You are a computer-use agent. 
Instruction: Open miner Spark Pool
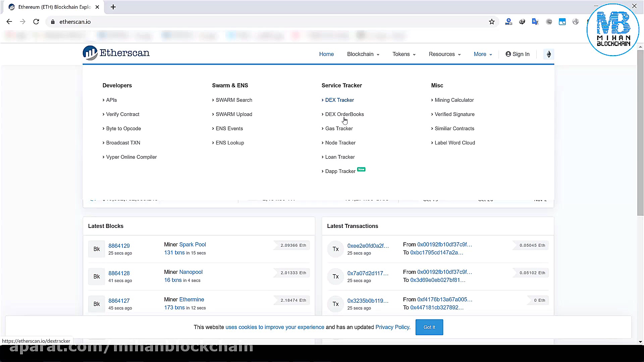coord(193,244)
